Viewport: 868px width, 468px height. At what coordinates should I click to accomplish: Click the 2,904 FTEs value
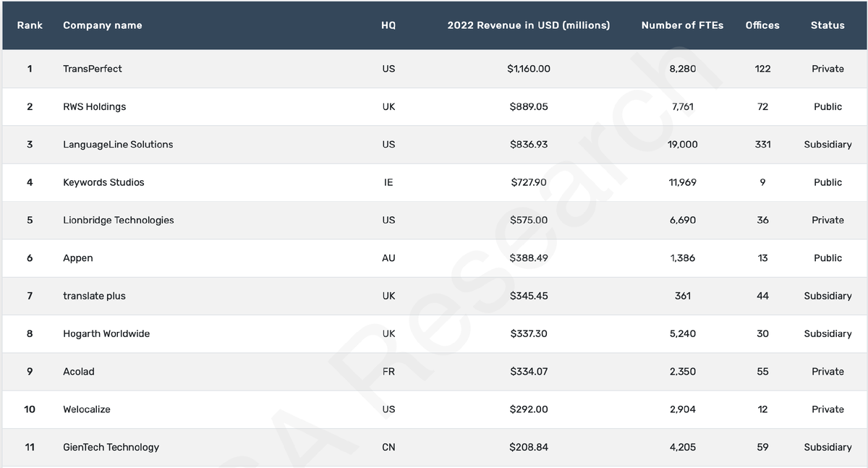tap(683, 409)
